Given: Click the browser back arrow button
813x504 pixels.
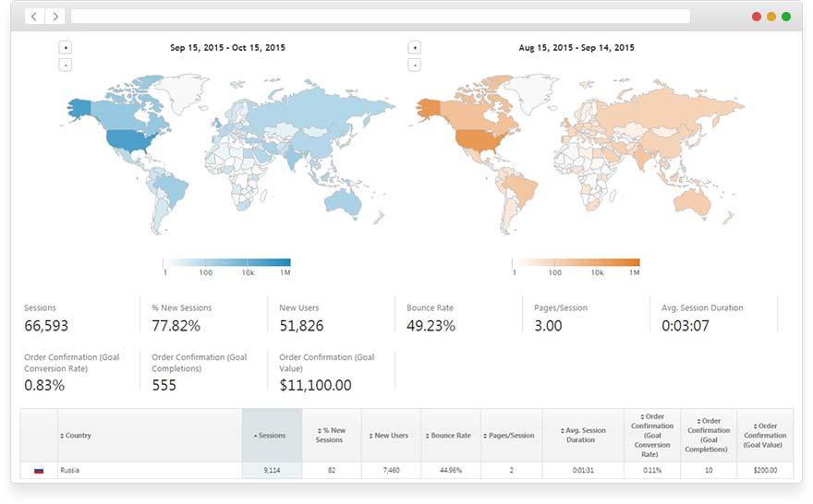Looking at the screenshot, I should 34,17.
